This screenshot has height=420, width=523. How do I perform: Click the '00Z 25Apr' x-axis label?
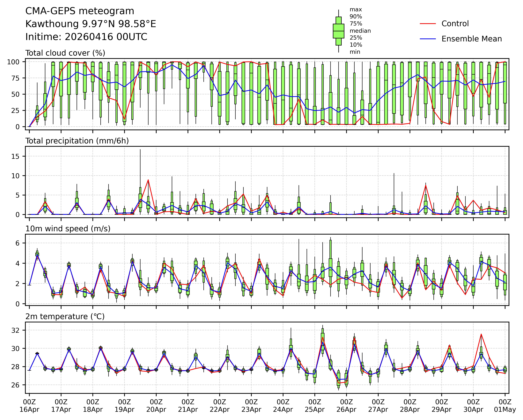[x=315, y=406]
